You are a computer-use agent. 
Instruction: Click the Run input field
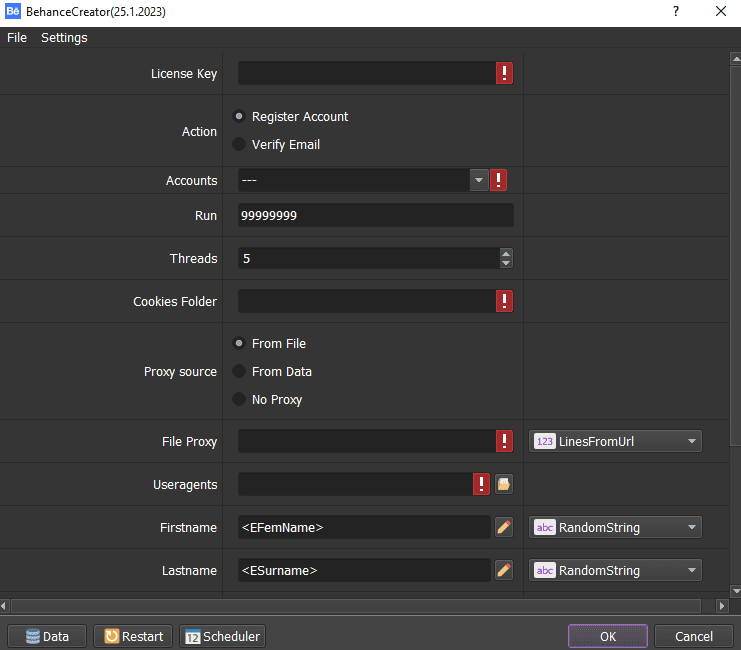coord(376,215)
